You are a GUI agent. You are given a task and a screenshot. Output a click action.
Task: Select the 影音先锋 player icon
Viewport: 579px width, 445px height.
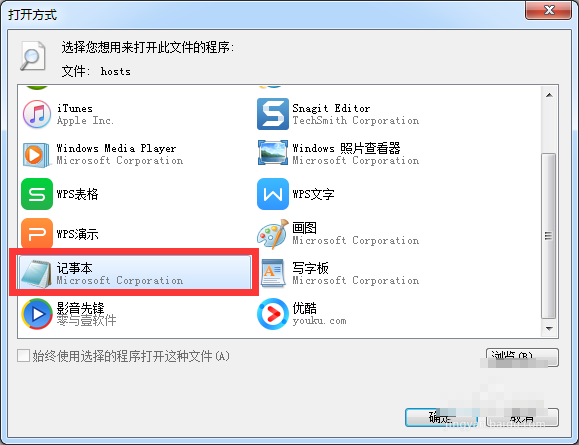(37, 314)
